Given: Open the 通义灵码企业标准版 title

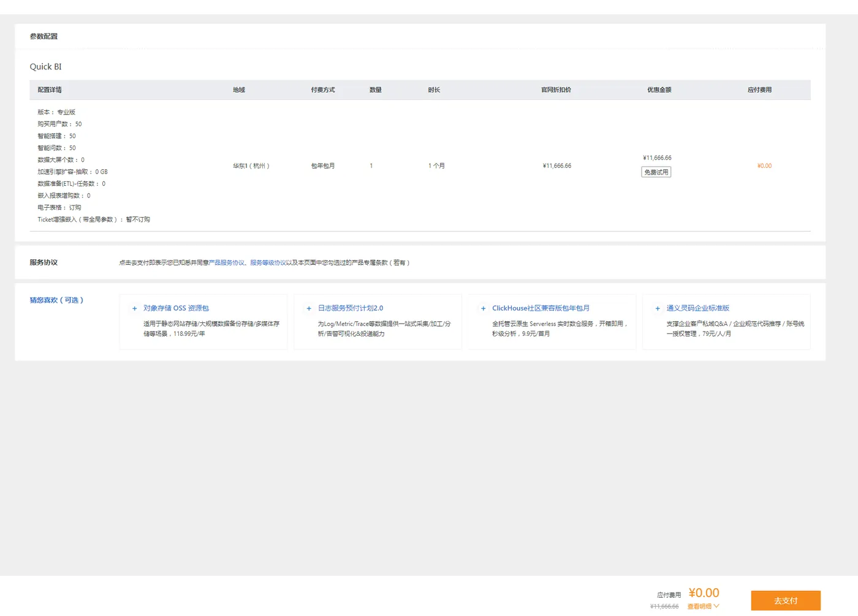Looking at the screenshot, I should [698, 308].
